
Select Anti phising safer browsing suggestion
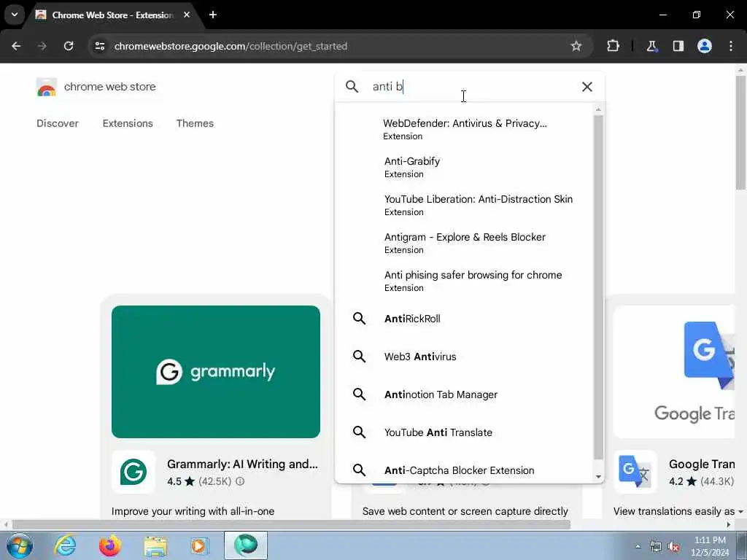pyautogui.click(x=465, y=281)
